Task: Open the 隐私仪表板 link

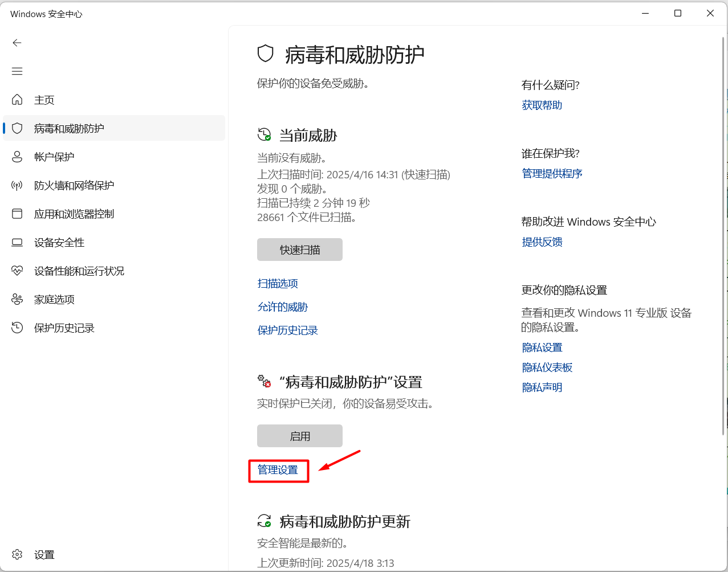Action: point(547,367)
